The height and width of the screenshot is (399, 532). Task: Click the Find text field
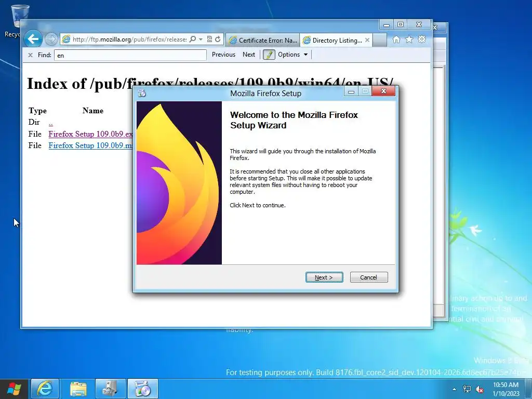click(130, 55)
